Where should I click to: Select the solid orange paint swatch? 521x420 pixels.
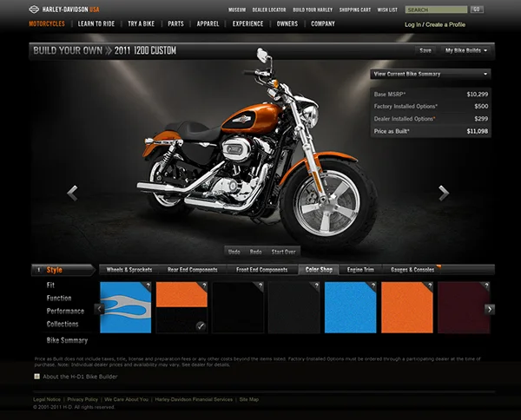[407, 307]
